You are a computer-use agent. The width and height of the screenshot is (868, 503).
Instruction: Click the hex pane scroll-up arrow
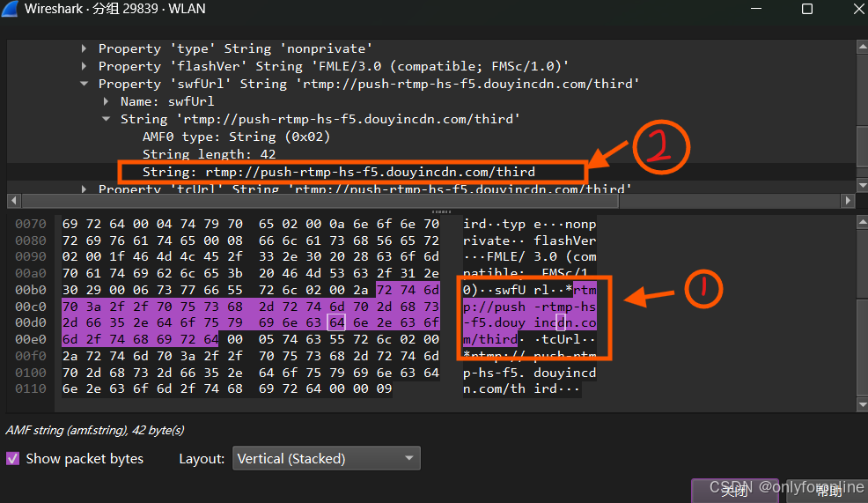coord(862,223)
